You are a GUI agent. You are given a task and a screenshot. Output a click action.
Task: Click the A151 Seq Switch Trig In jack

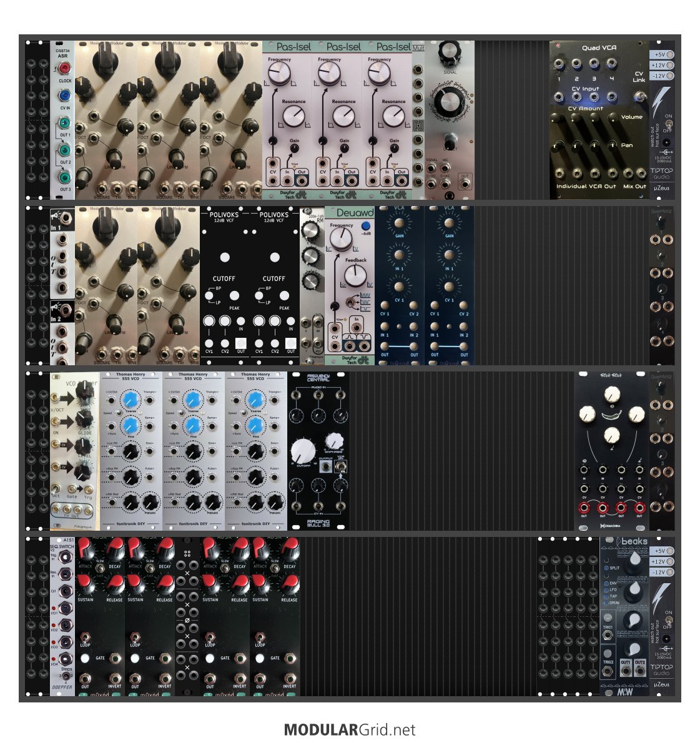[x=66, y=558]
